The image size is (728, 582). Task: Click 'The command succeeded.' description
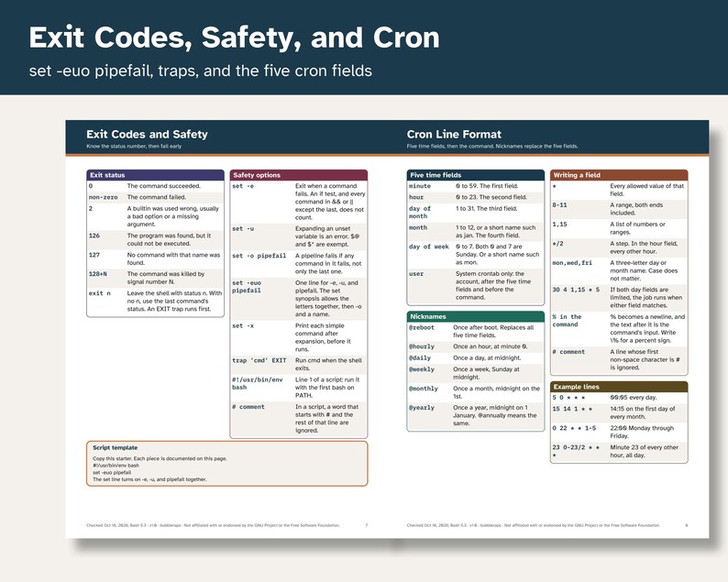pos(163,186)
